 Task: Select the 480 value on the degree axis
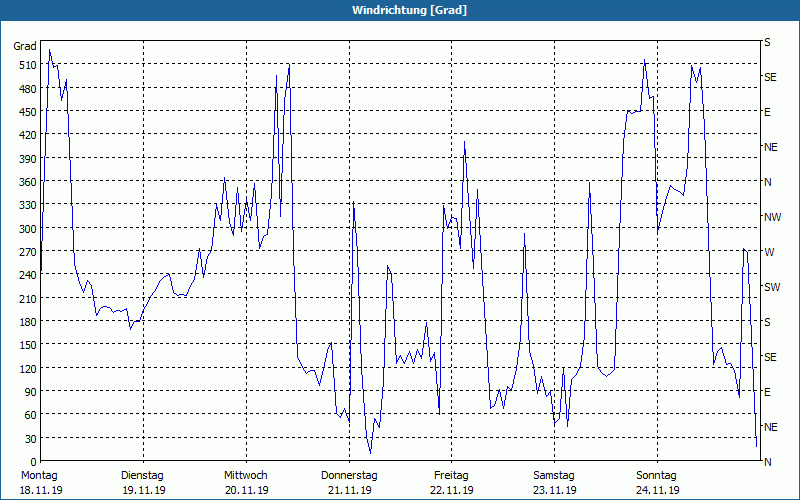tap(28, 89)
